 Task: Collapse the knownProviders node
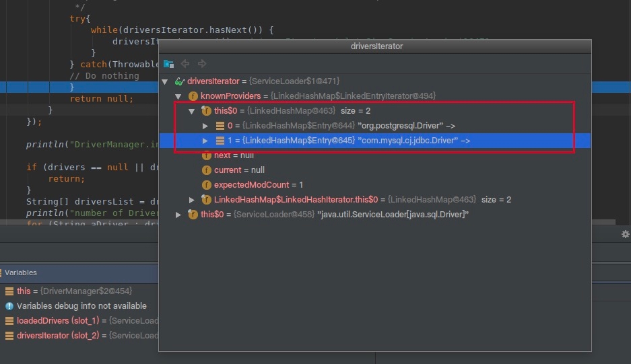(178, 96)
